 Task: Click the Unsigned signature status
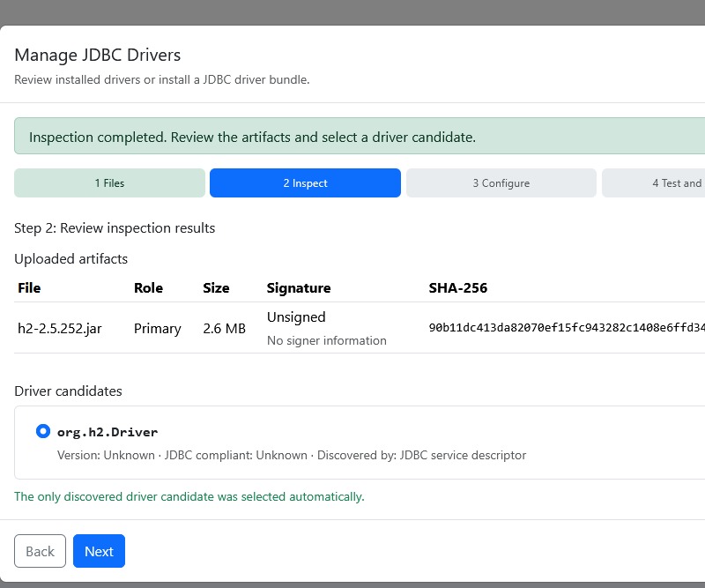296,316
